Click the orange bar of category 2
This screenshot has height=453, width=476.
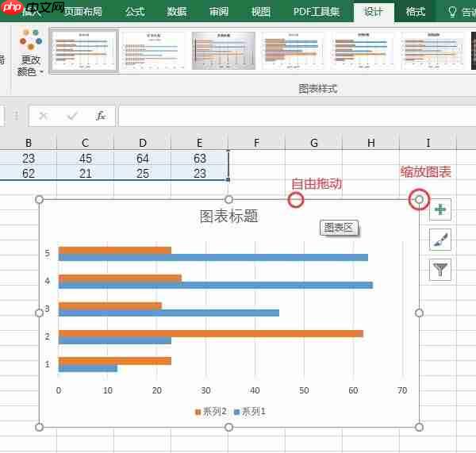point(211,333)
